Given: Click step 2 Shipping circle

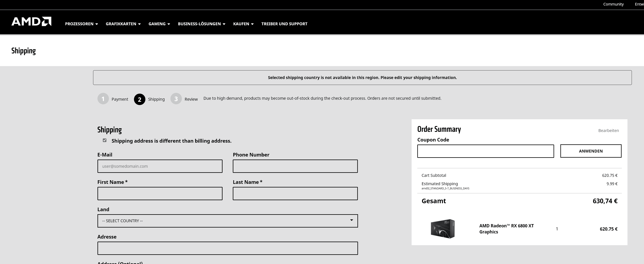Looking at the screenshot, I should coord(139,99).
